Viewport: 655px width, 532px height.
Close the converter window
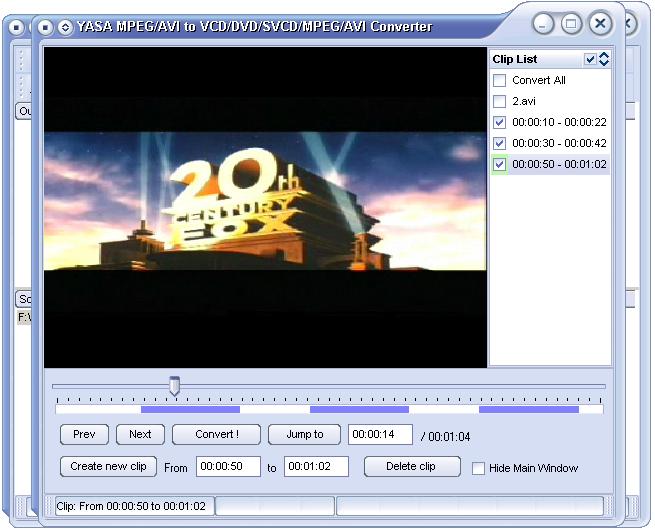pos(600,24)
